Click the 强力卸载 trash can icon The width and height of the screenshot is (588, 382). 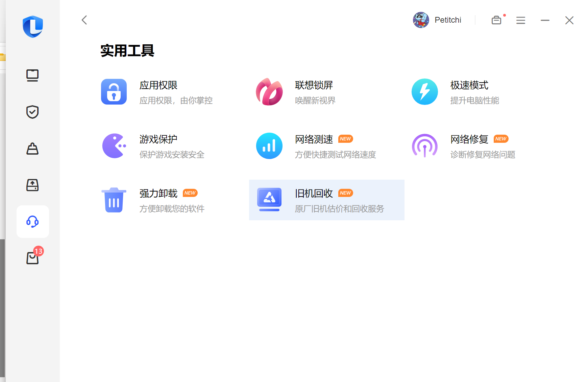114,200
